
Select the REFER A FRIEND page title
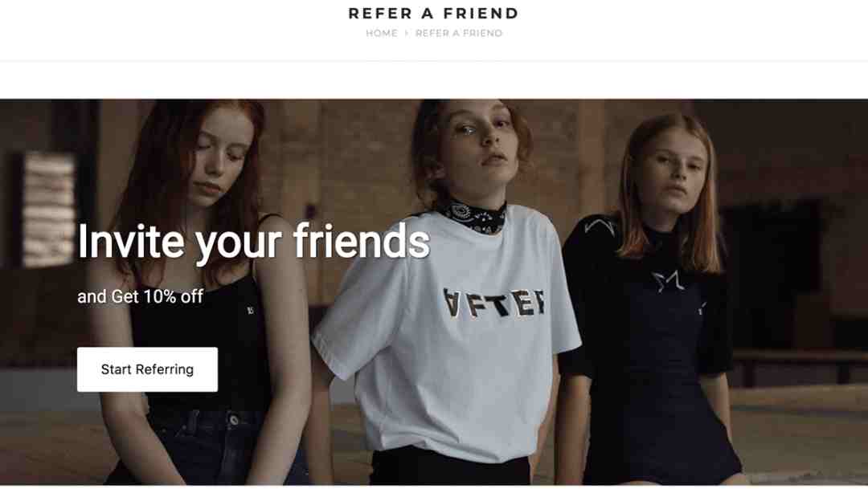click(433, 14)
